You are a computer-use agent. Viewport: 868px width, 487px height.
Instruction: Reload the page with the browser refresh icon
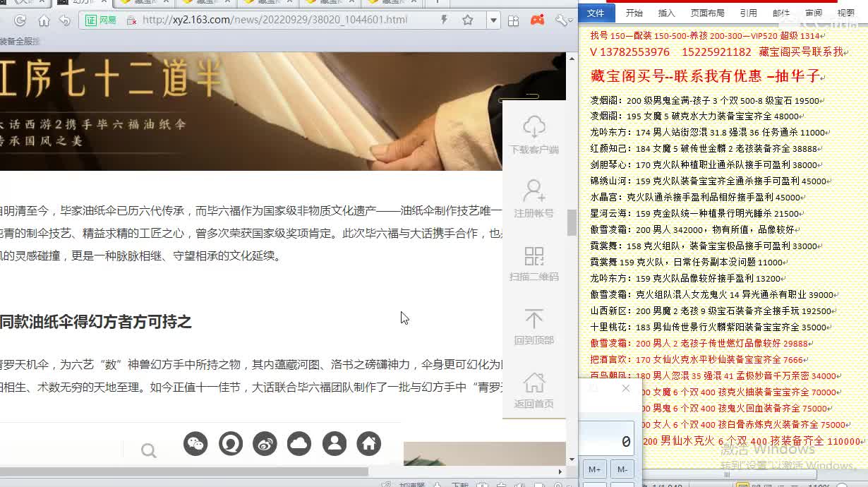click(20, 20)
